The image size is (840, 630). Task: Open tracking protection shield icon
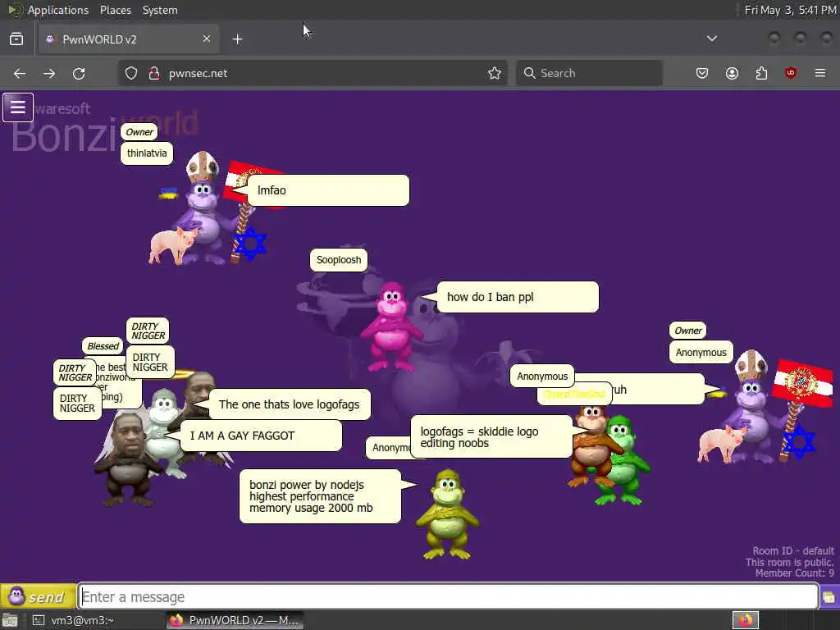131,73
